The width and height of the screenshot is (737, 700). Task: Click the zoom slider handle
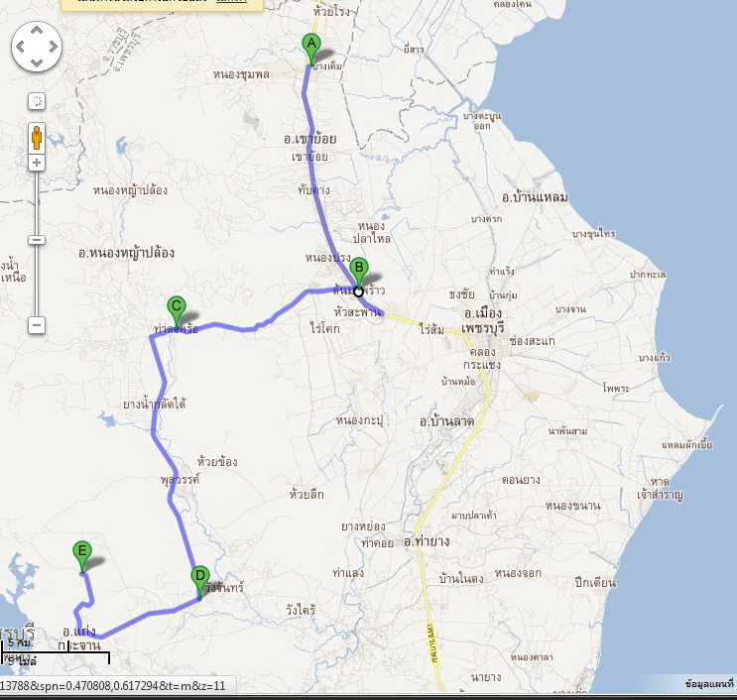pyautogui.click(x=37, y=239)
